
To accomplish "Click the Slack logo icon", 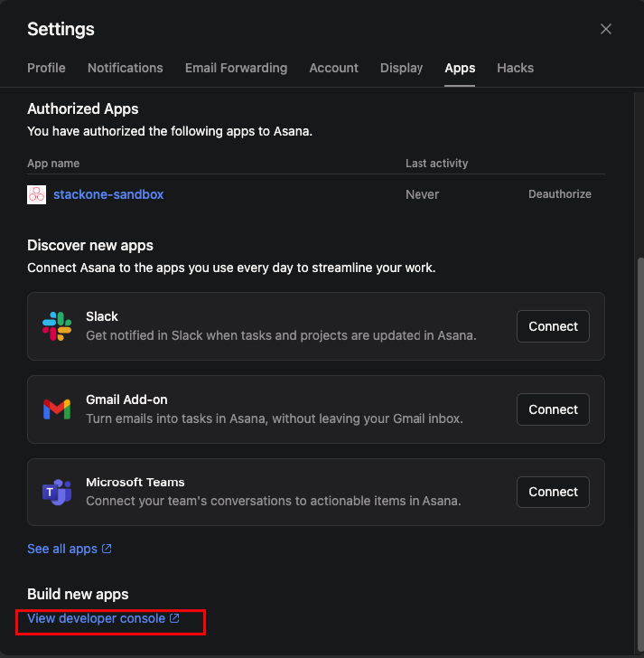I will pyautogui.click(x=57, y=326).
